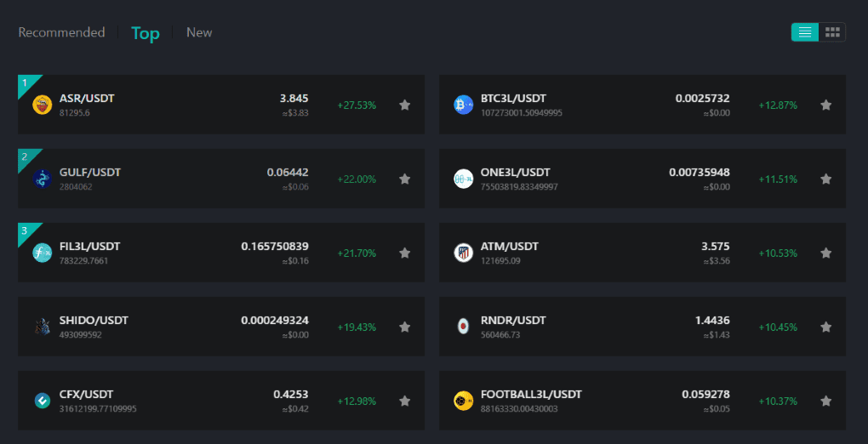Click the ASR coin logo

42,105
